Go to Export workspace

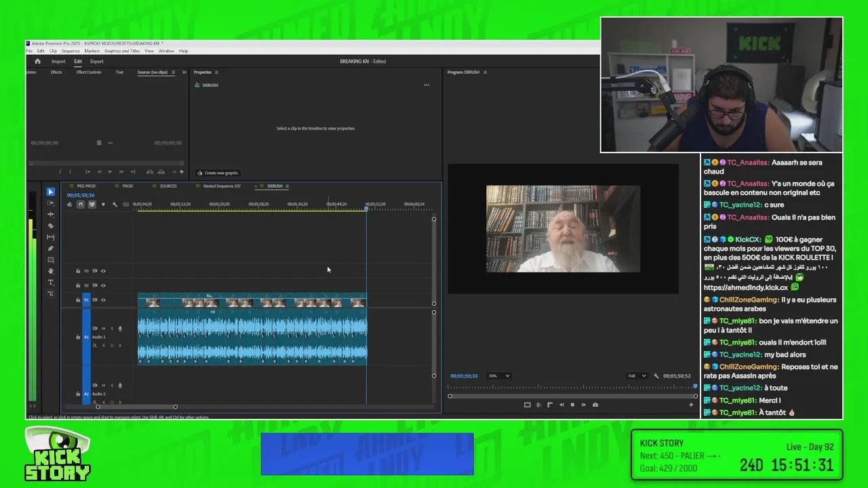click(x=97, y=61)
